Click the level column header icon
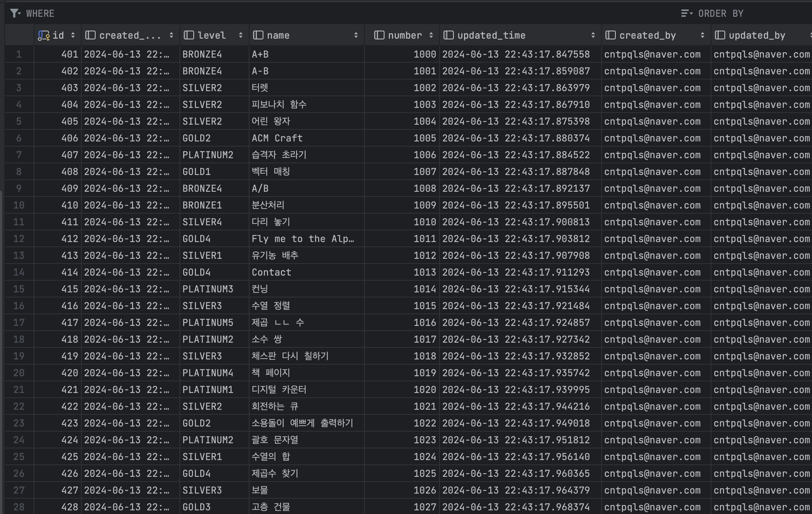Image resolution: width=812 pixels, height=514 pixels. [189, 35]
